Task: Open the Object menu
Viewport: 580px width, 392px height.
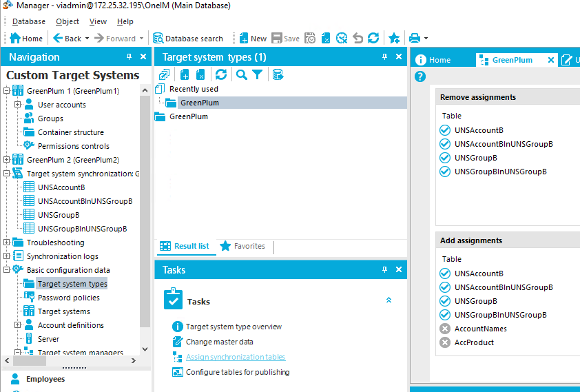Action: click(68, 21)
